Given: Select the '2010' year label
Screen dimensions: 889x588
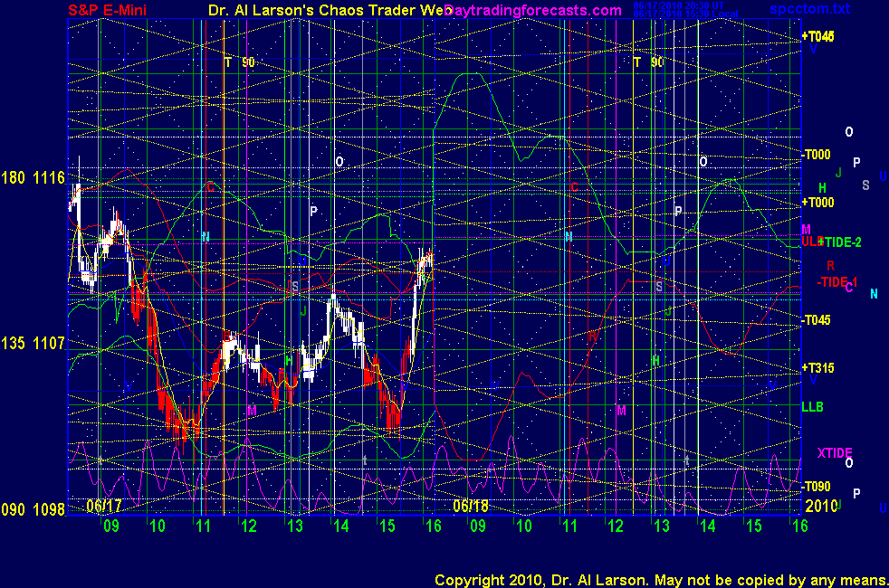Looking at the screenshot, I should 821,506.
